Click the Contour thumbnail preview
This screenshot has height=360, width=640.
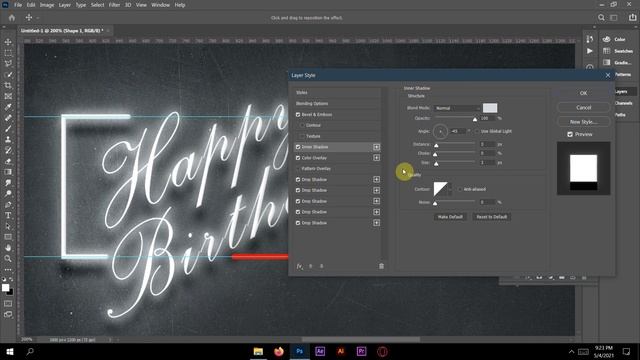[440, 189]
